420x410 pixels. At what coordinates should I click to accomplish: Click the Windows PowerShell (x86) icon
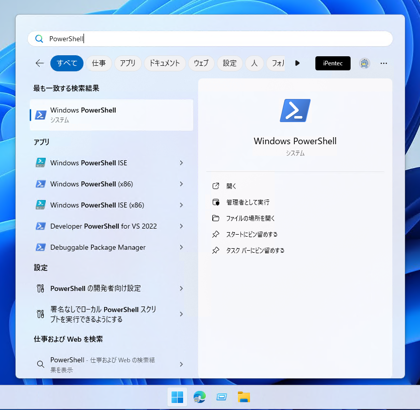[x=41, y=184]
